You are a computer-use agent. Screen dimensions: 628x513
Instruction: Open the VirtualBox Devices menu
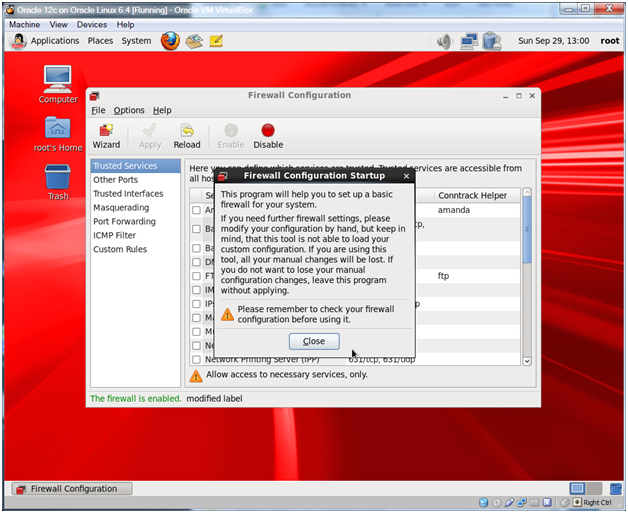pyautogui.click(x=92, y=24)
